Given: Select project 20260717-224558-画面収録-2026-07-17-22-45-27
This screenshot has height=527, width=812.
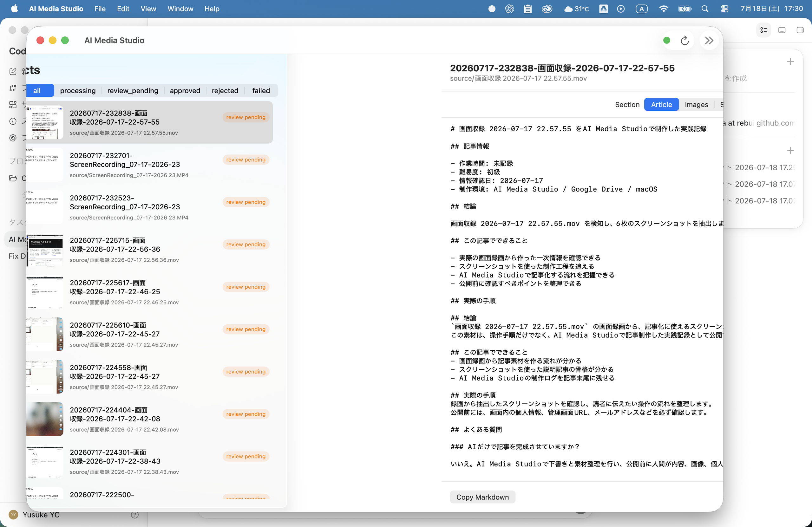Looking at the screenshot, I should [149, 377].
